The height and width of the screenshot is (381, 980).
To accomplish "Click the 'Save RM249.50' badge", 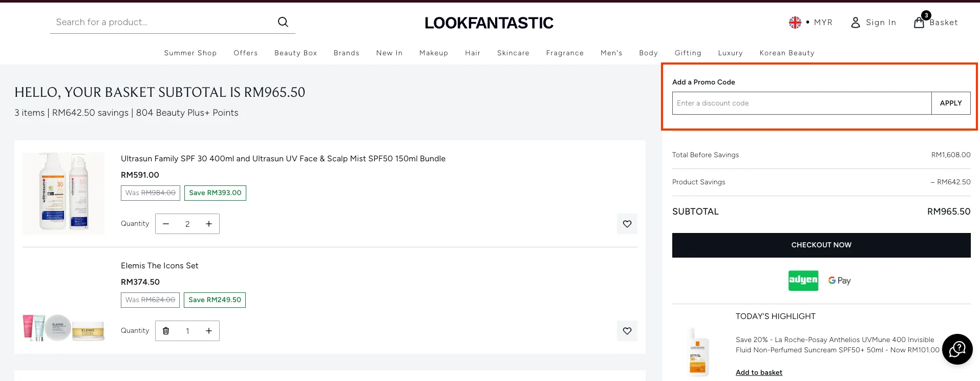I will point(215,300).
